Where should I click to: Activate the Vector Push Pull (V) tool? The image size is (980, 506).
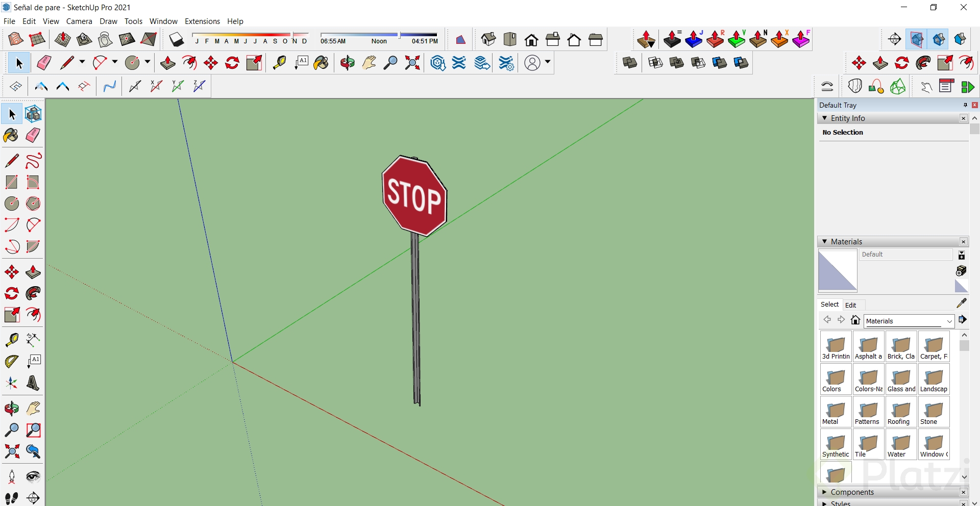737,39
